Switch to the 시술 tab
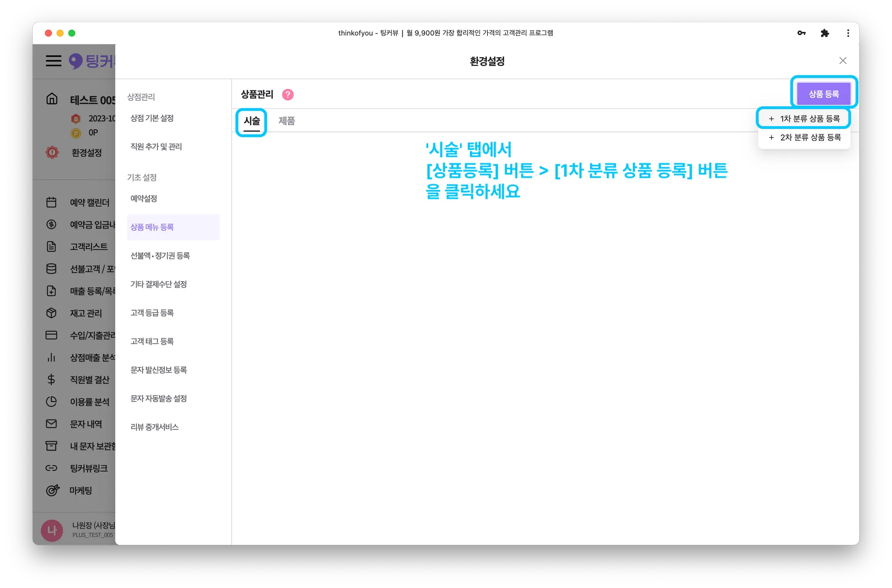The image size is (892, 588). [x=252, y=121]
